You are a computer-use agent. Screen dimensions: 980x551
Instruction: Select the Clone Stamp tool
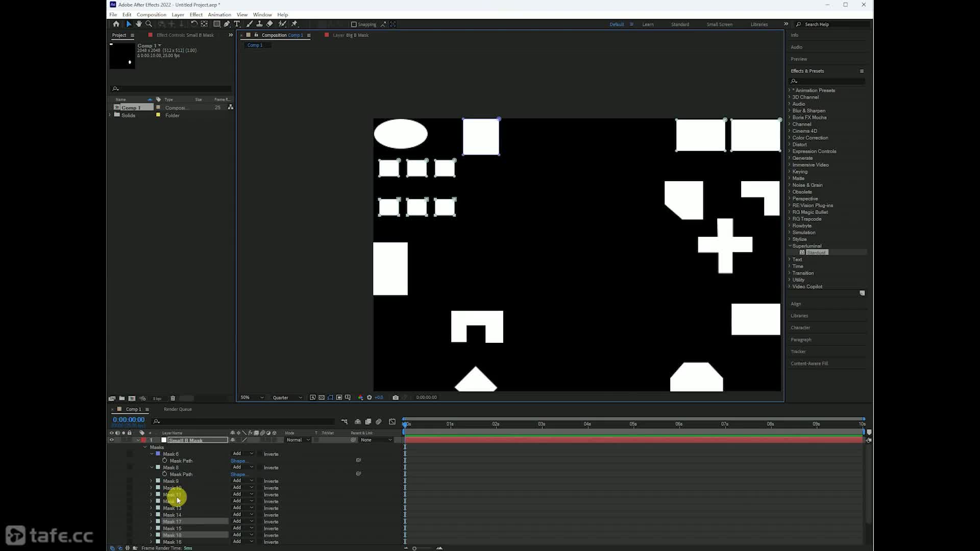(259, 24)
